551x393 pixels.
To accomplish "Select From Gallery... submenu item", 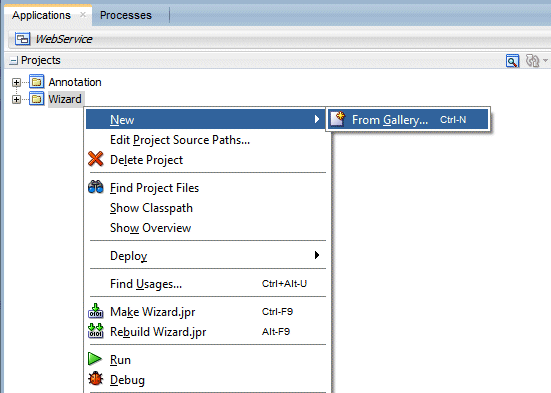I will (x=408, y=120).
